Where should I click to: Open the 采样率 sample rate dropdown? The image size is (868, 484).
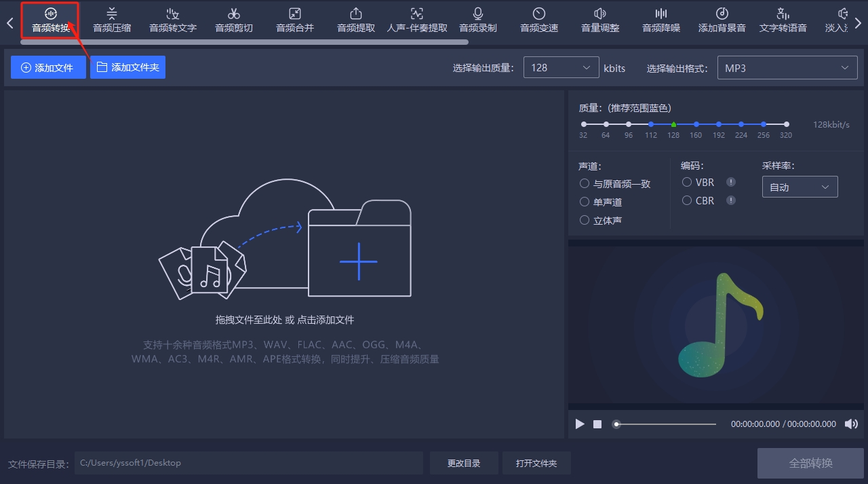tap(800, 187)
